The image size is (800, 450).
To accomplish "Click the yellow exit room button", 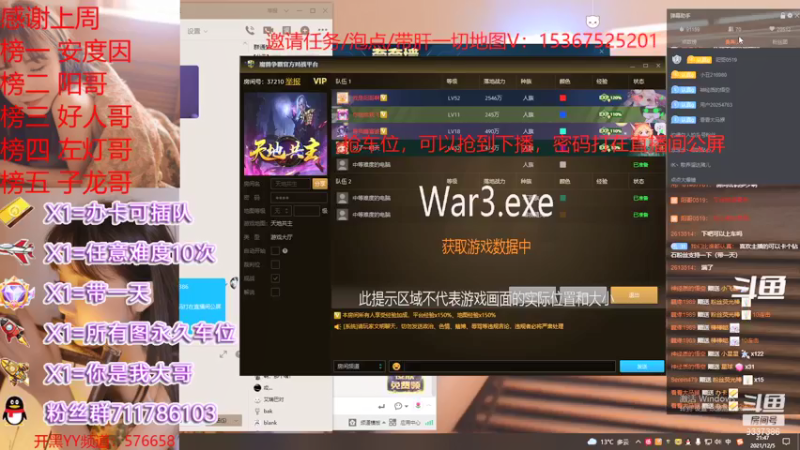I will pyautogui.click(x=634, y=295).
